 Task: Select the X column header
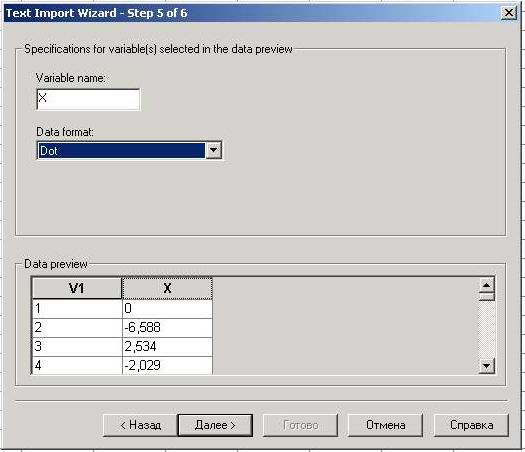(167, 288)
